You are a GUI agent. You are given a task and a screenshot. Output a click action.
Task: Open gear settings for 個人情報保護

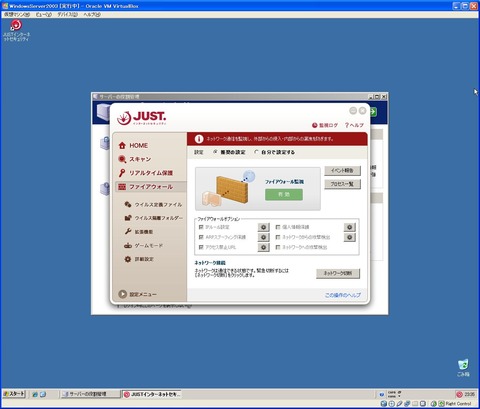(x=350, y=227)
